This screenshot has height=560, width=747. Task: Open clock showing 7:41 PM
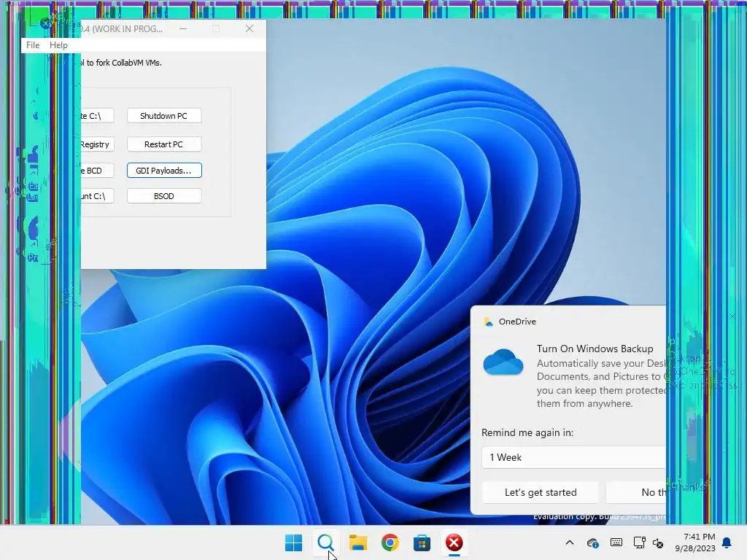[x=695, y=542]
